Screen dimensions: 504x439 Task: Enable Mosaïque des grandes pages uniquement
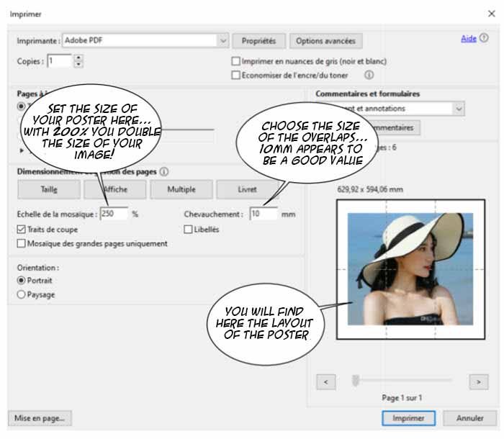[21, 243]
